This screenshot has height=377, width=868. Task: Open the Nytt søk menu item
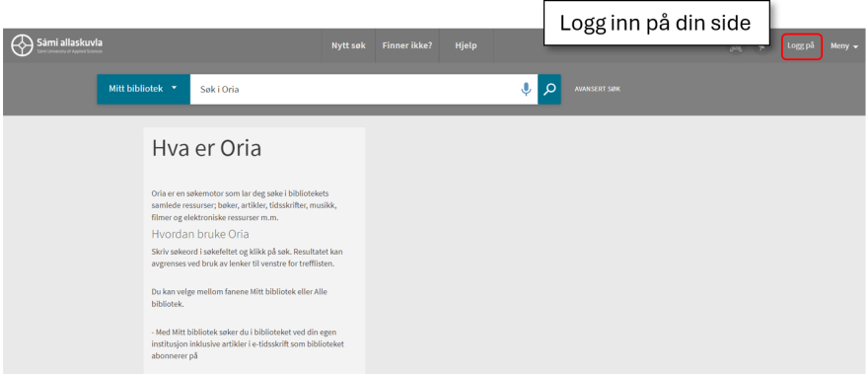coord(348,46)
